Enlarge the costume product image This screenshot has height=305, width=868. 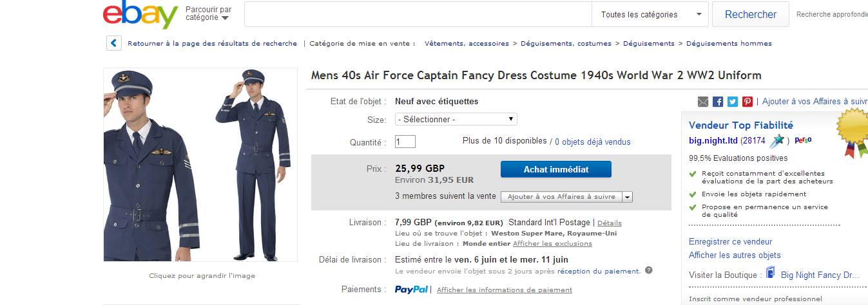(200, 164)
